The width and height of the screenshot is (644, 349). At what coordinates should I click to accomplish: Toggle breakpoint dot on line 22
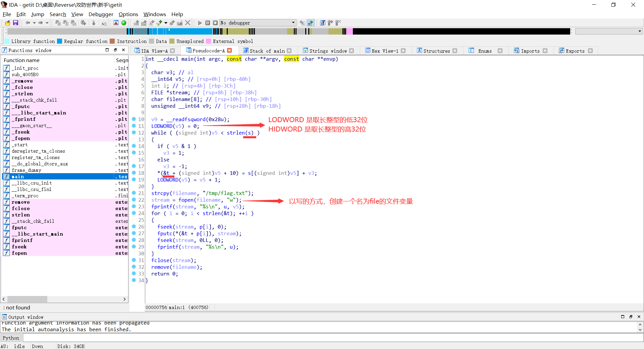[x=134, y=200]
